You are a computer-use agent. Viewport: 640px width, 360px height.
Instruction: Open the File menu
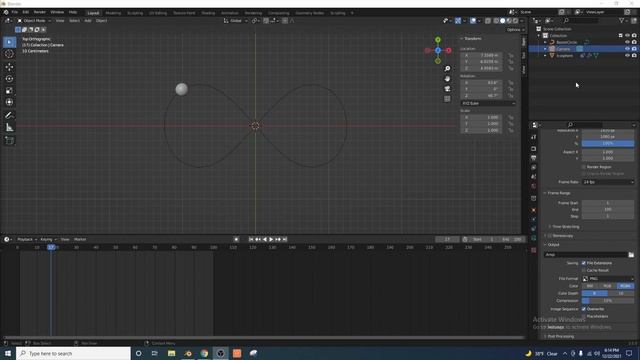click(15, 12)
